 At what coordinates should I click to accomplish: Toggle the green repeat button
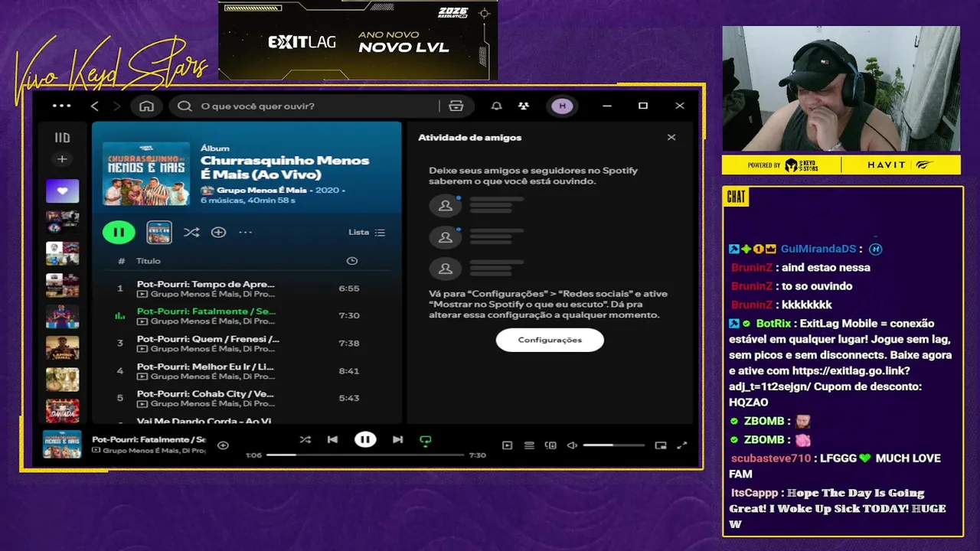[426, 440]
